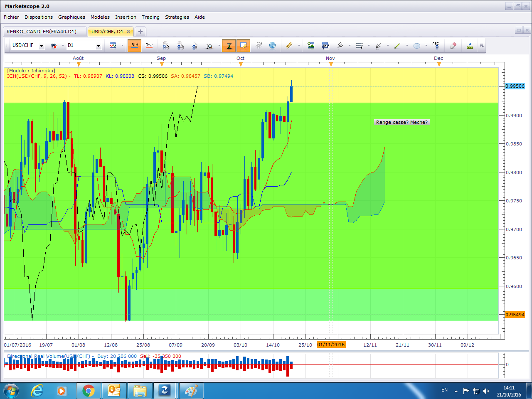Click the add picture icon

coord(311,46)
